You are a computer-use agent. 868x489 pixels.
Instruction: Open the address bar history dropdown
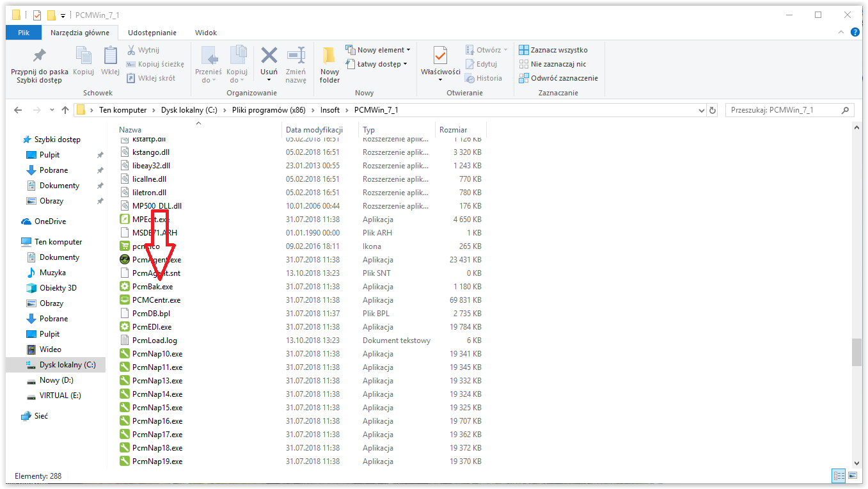(x=701, y=110)
